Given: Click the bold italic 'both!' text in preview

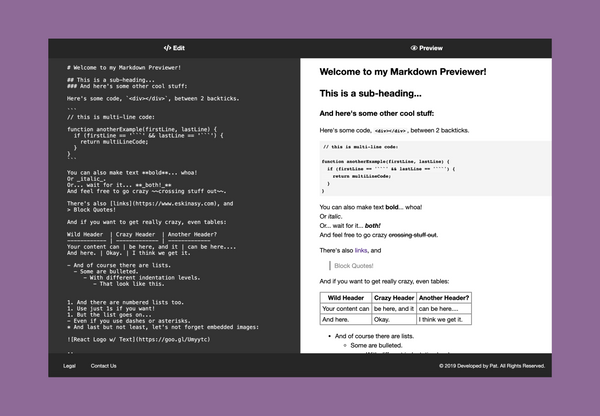Looking at the screenshot, I should pos(372,226).
